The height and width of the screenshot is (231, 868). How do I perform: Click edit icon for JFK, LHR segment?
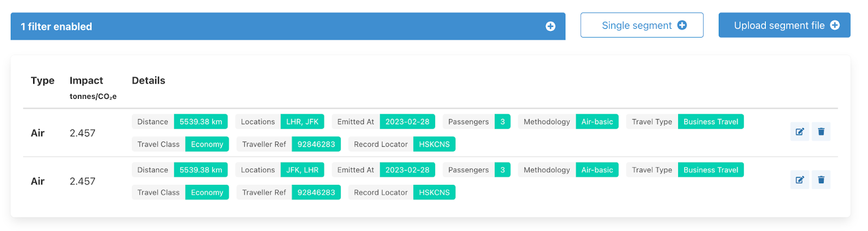799,180
